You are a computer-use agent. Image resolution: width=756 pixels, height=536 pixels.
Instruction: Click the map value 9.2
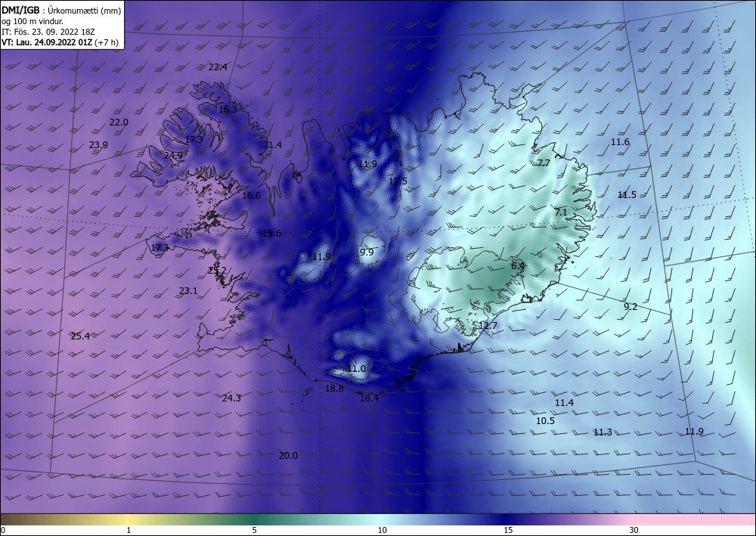[631, 307]
